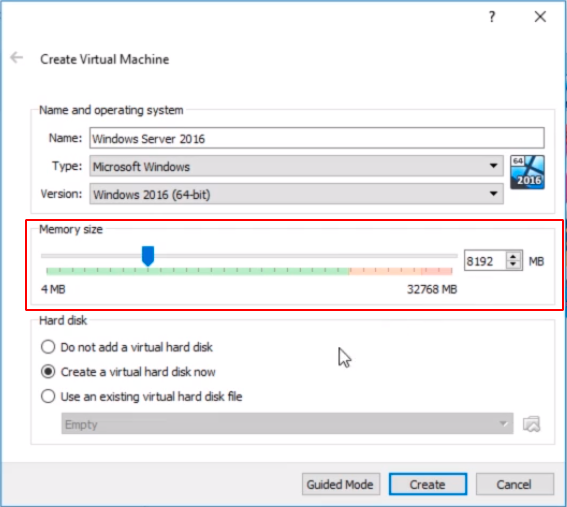
Task: Click the back arrow icon
Action: pyautogui.click(x=17, y=57)
